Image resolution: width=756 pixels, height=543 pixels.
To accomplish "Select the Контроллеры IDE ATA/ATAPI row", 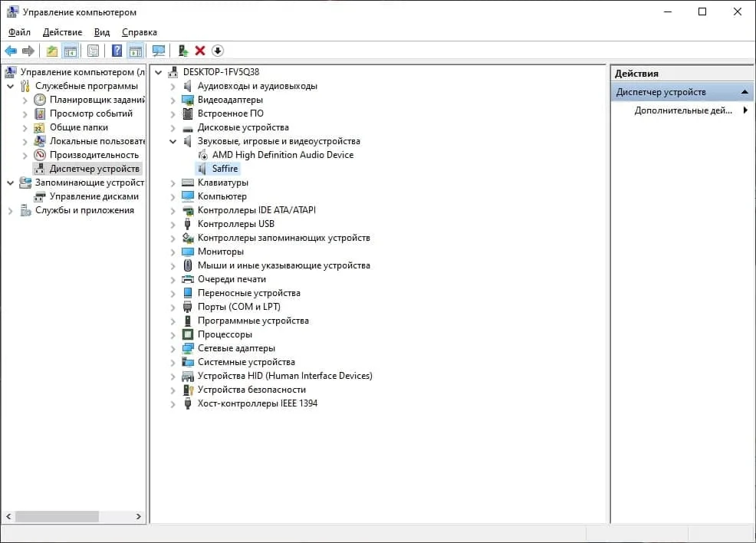I will click(257, 210).
